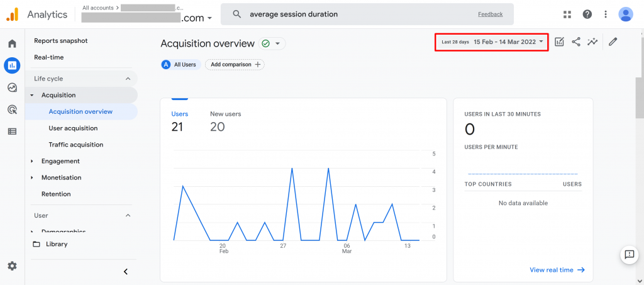
Task: Collapse the User section
Action: [x=128, y=215]
